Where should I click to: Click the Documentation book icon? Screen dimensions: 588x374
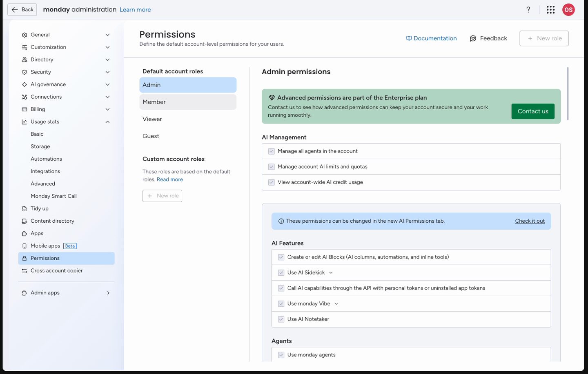click(x=409, y=38)
